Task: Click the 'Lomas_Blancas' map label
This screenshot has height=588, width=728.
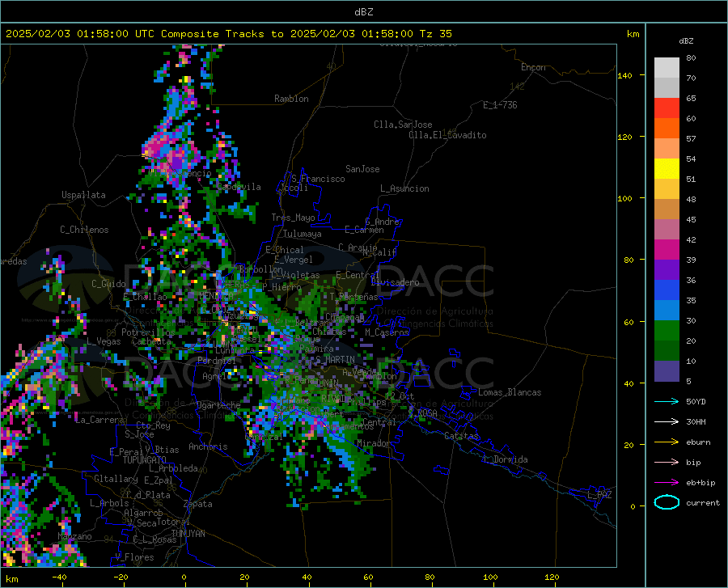Action: click(510, 392)
